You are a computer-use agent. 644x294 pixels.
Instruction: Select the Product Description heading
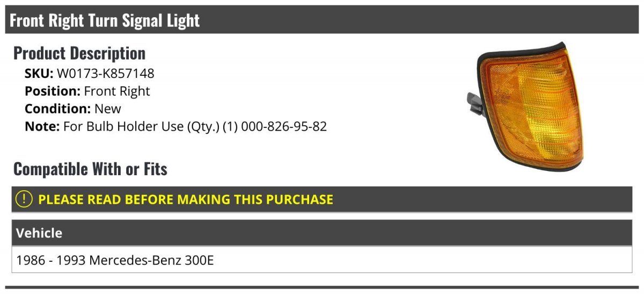79,53
